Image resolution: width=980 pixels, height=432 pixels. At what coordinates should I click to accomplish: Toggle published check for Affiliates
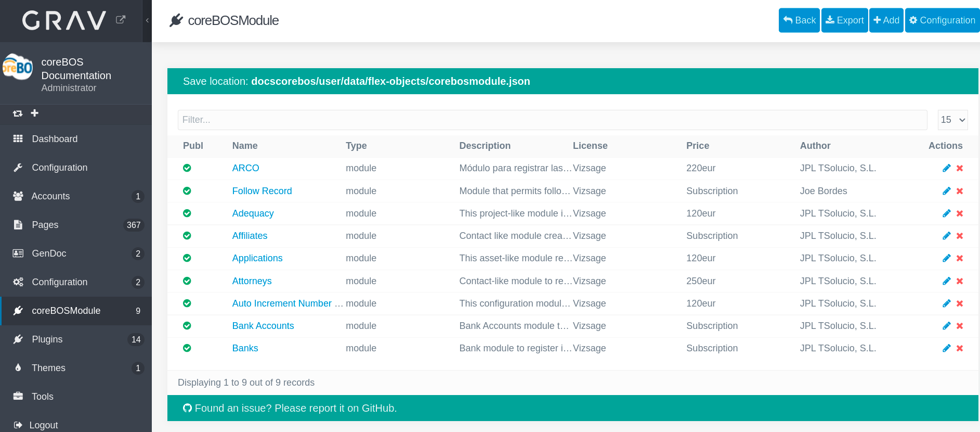point(187,236)
